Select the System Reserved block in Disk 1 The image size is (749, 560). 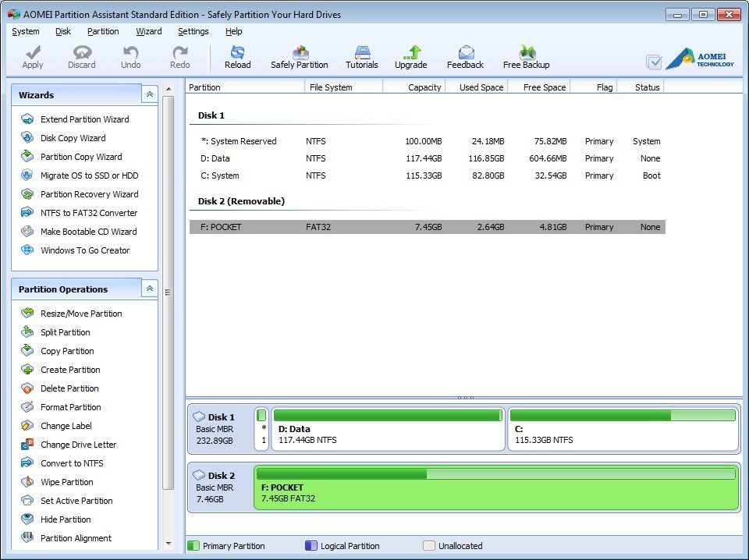pyautogui.click(x=261, y=429)
